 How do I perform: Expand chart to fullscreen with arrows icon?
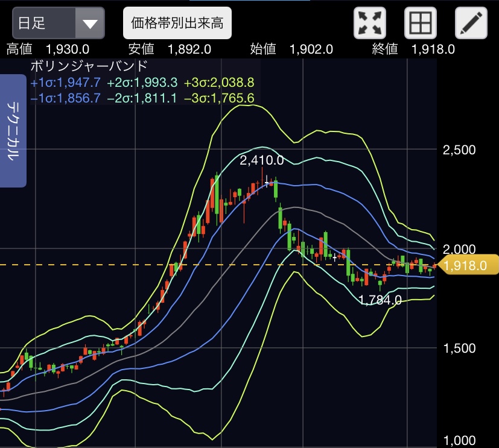tap(370, 23)
